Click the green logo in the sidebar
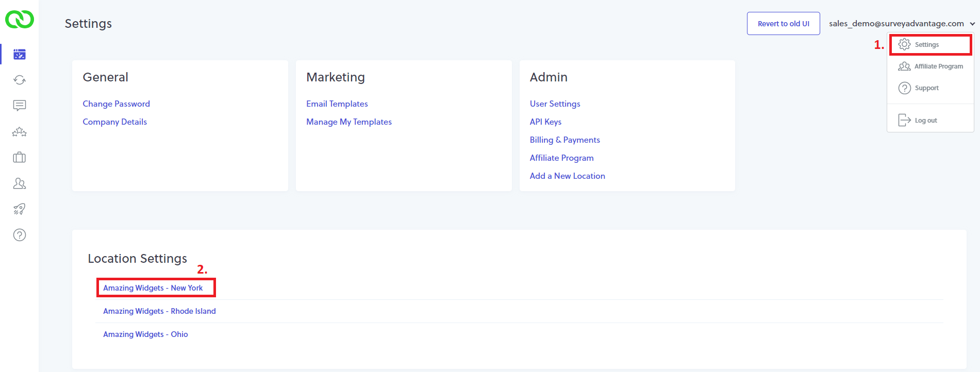 click(20, 20)
